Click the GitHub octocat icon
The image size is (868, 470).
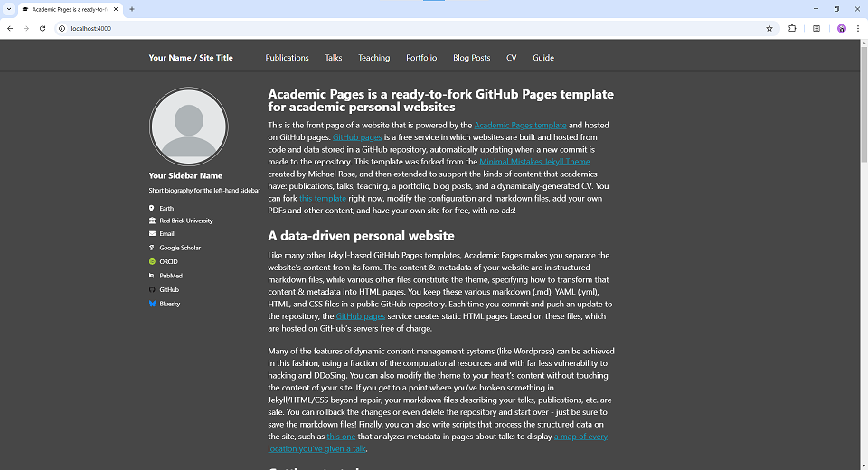pos(152,289)
